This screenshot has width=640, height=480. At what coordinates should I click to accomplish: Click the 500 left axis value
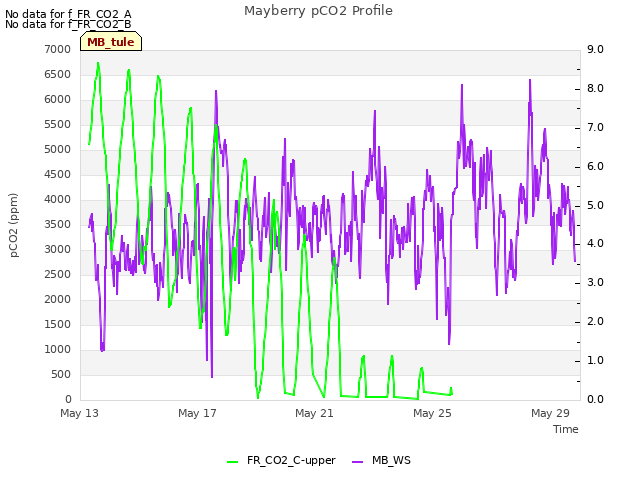61,375
